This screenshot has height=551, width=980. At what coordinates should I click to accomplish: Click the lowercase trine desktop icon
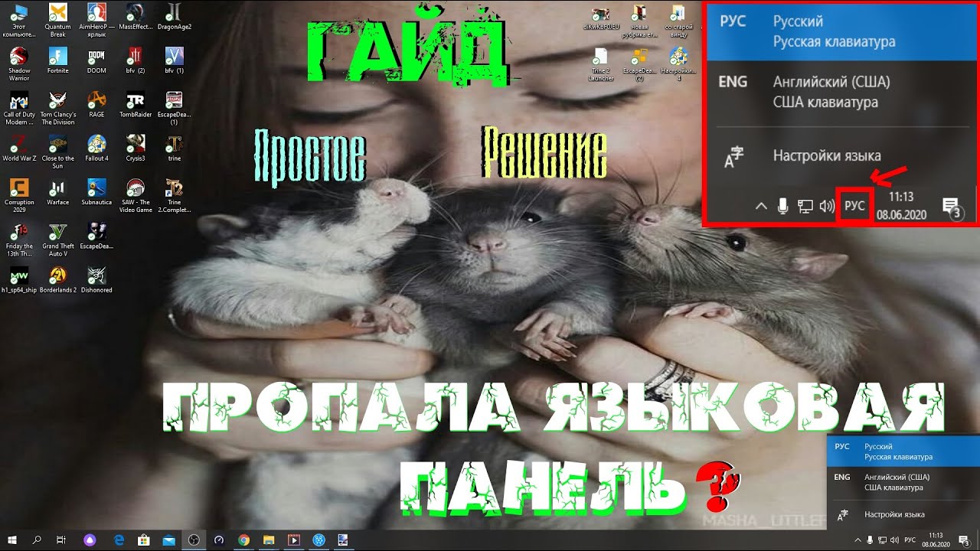click(175, 148)
